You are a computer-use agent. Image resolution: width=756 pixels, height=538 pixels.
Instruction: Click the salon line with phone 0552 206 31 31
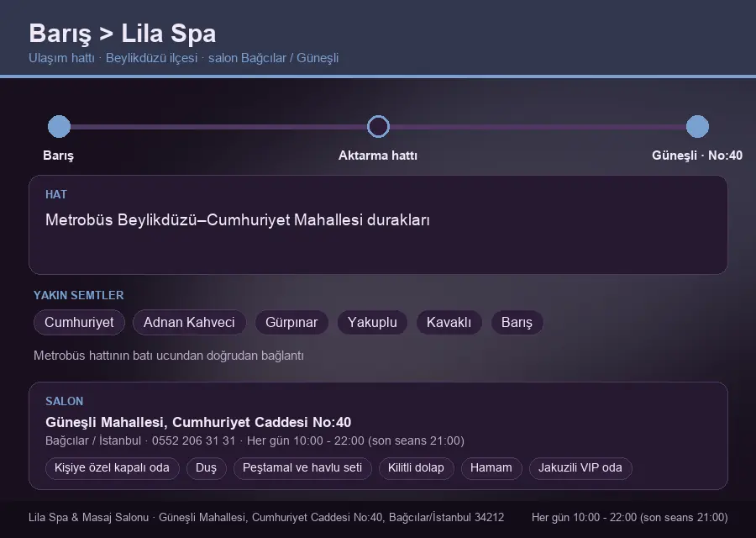(255, 440)
